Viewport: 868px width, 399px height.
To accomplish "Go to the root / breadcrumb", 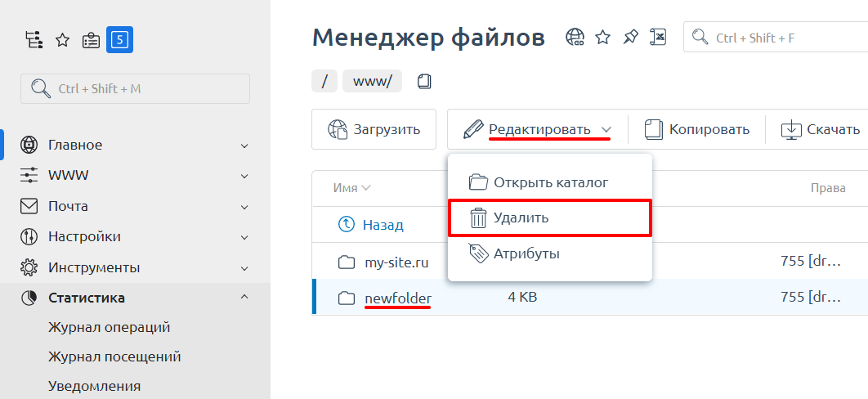I will pos(324,81).
